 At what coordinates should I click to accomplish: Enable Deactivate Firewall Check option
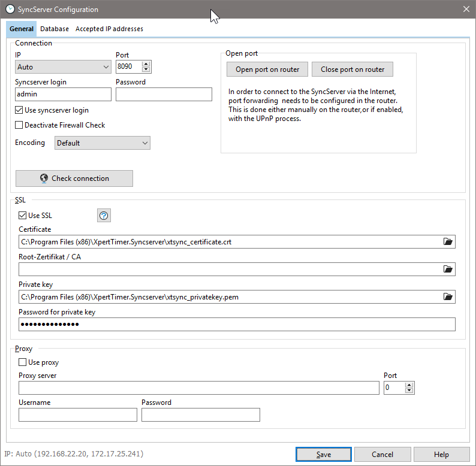click(x=19, y=125)
